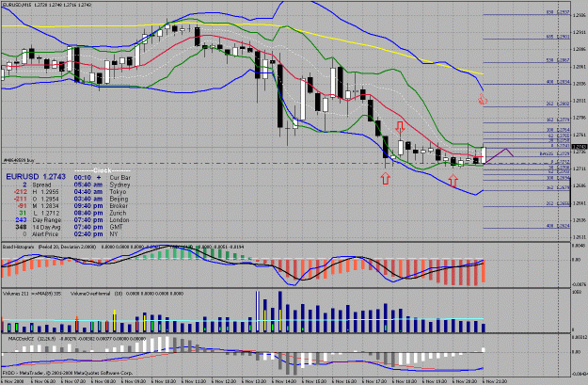Click the red down arrow above the candles
This screenshot has width=588, height=385.
click(400, 127)
